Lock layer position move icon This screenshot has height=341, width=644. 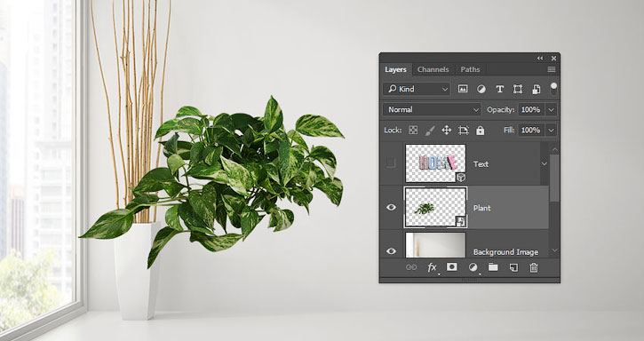[x=447, y=131]
